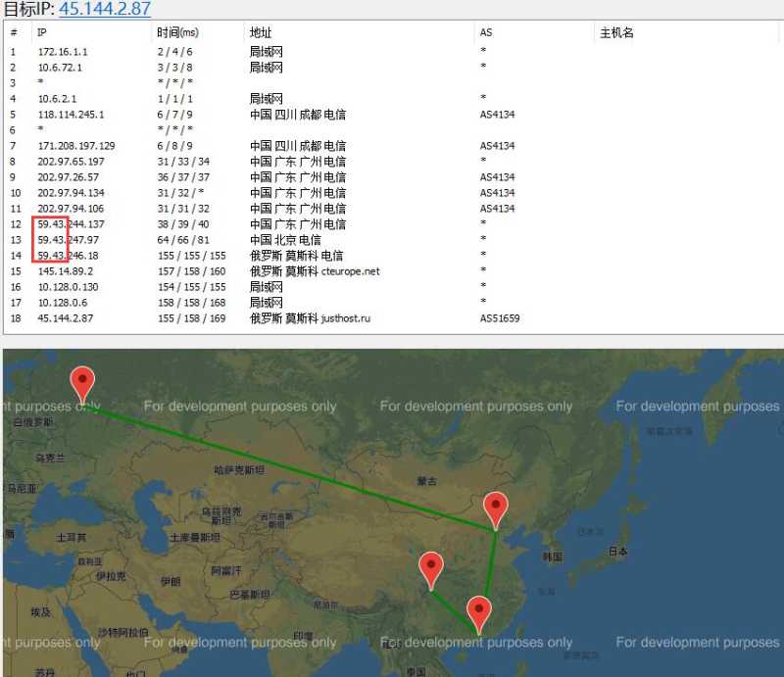Open the target IP link 45.144.2.87

tap(105, 9)
